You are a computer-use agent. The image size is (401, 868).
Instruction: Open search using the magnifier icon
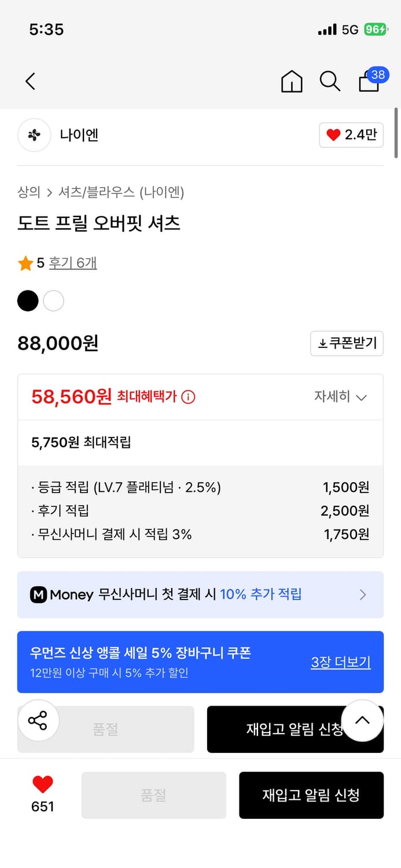click(x=329, y=82)
